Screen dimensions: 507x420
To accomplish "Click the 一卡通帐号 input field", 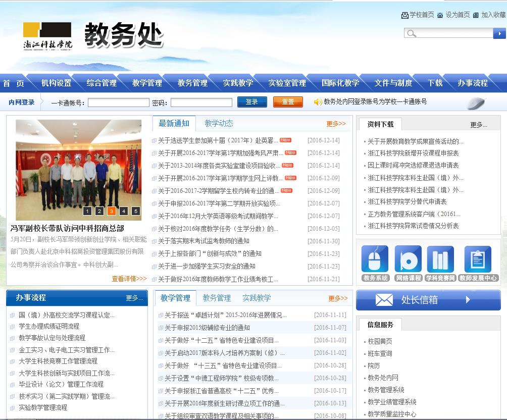I will [118, 102].
